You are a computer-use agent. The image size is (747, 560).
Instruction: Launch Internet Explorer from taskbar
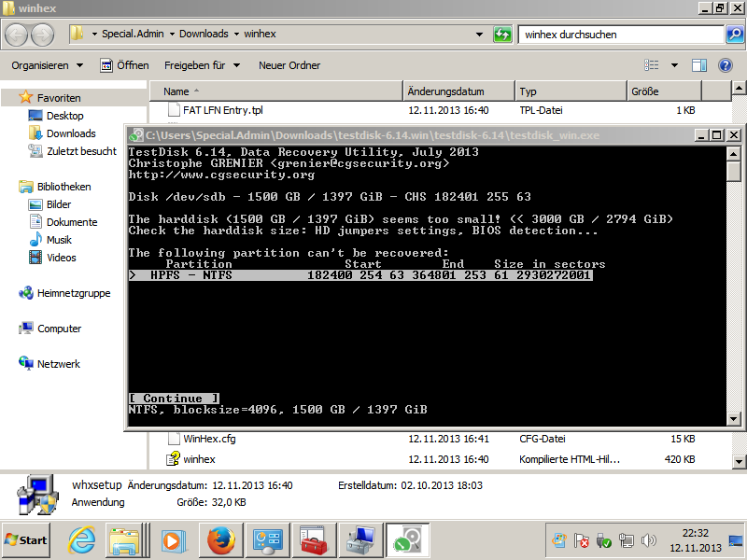(81, 540)
